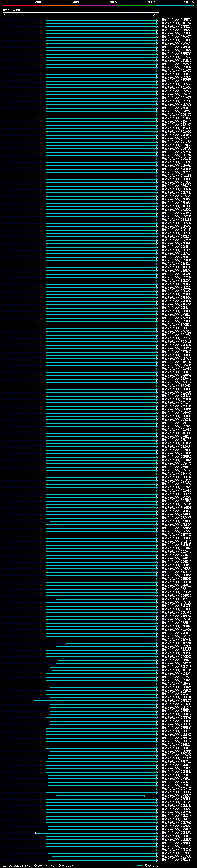197x868 pixels.
Task: Click the green ~80% identity legend segment
Action: [136, 6]
